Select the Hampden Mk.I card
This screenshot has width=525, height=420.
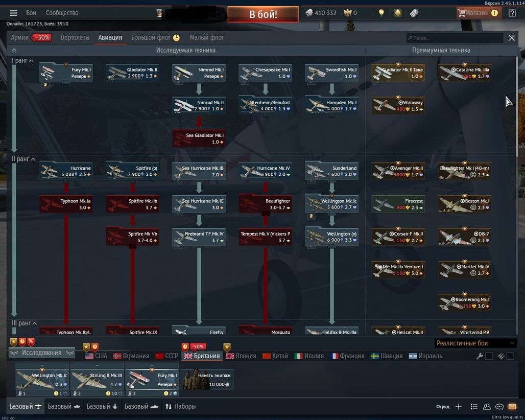[331, 105]
